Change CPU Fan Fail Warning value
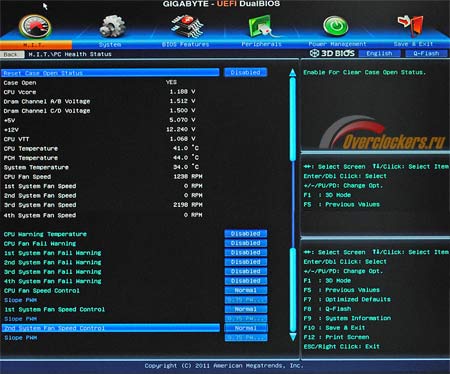The width and height of the screenshot is (450, 374). pyautogui.click(x=245, y=243)
